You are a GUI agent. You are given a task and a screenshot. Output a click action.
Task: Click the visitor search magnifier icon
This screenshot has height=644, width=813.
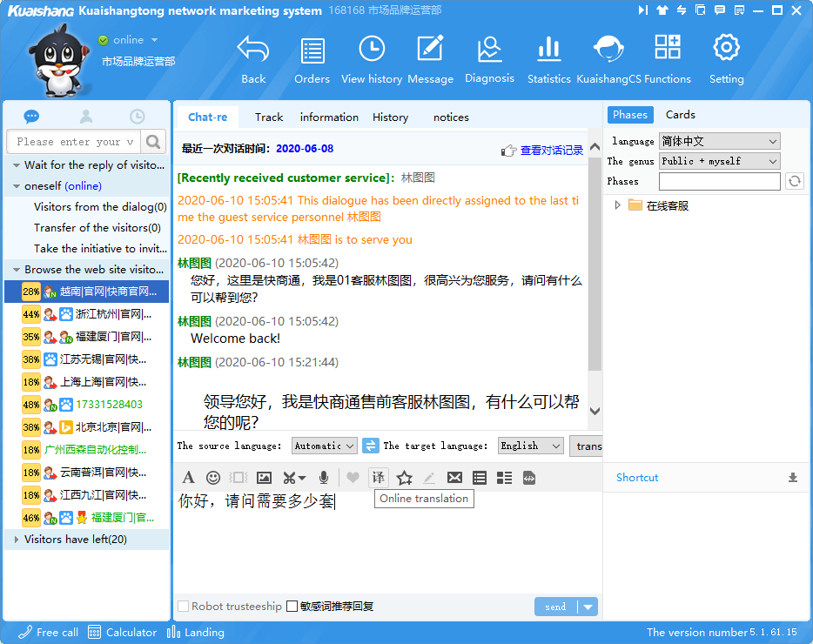coord(153,142)
